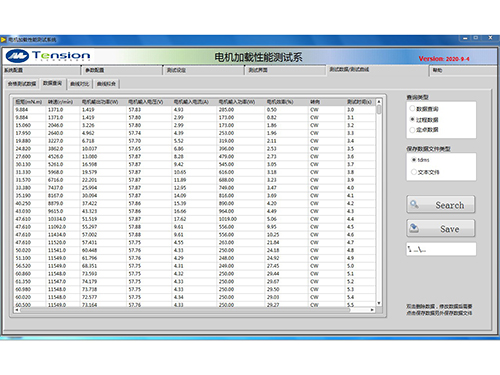Click the Search button with magnifier icon

click(x=441, y=204)
